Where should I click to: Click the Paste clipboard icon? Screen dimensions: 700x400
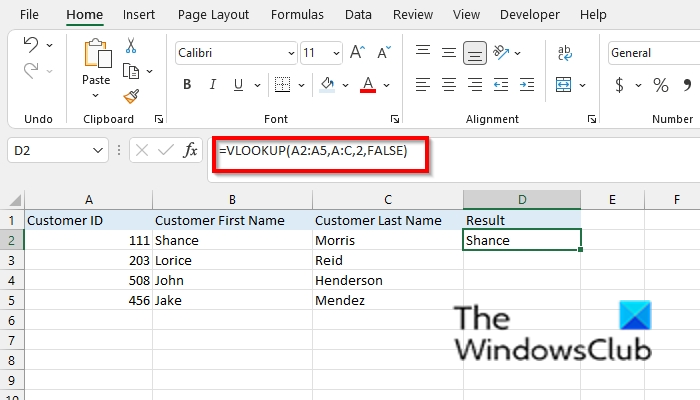pos(96,54)
